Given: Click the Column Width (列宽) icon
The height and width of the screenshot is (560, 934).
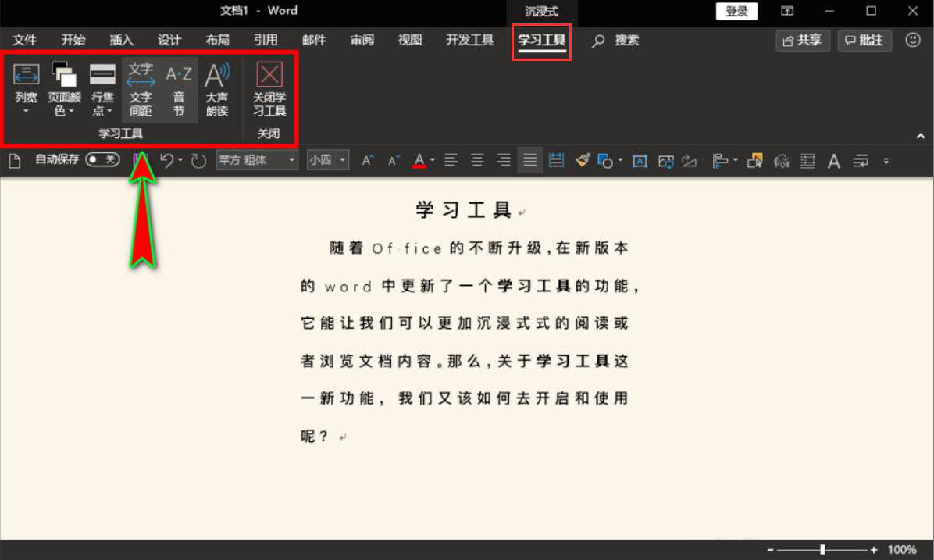Looking at the screenshot, I should (27, 75).
